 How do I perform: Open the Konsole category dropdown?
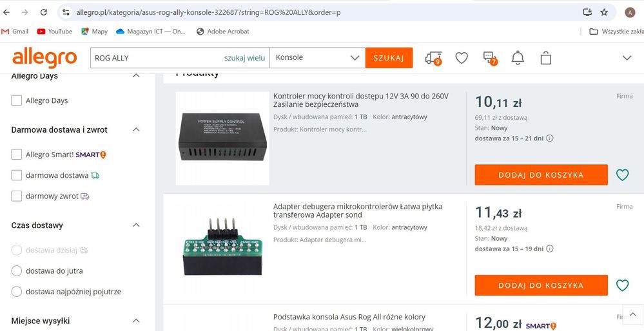coord(317,58)
